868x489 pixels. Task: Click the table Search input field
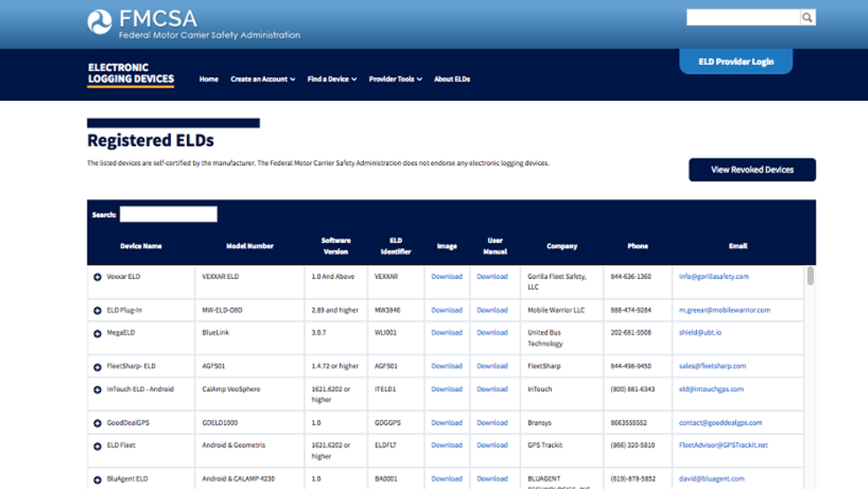coord(168,214)
